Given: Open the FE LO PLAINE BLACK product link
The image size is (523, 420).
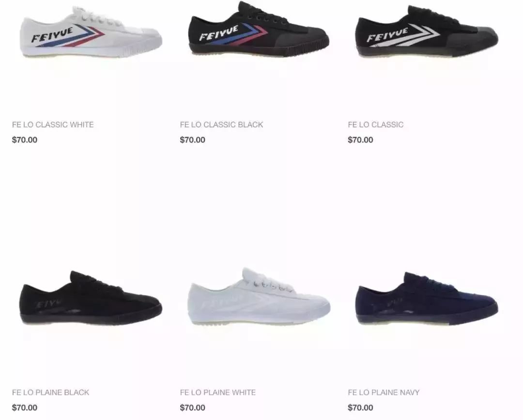Looking at the screenshot, I should coord(51,393).
